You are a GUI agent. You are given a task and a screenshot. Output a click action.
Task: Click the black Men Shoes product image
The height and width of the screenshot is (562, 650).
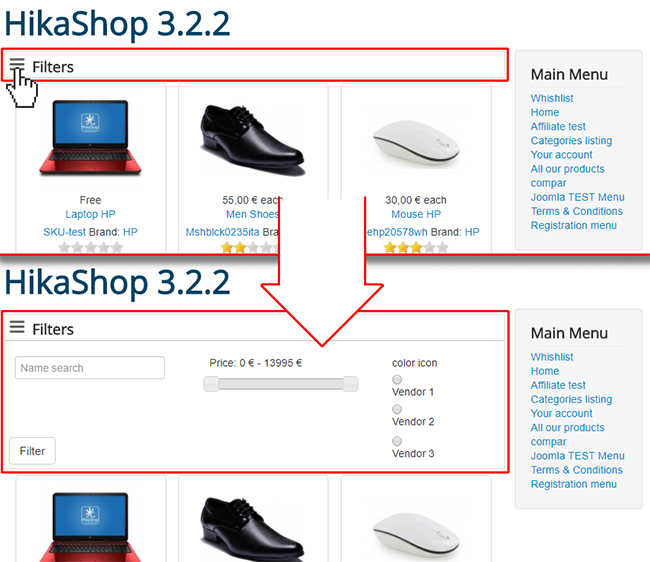(x=252, y=140)
